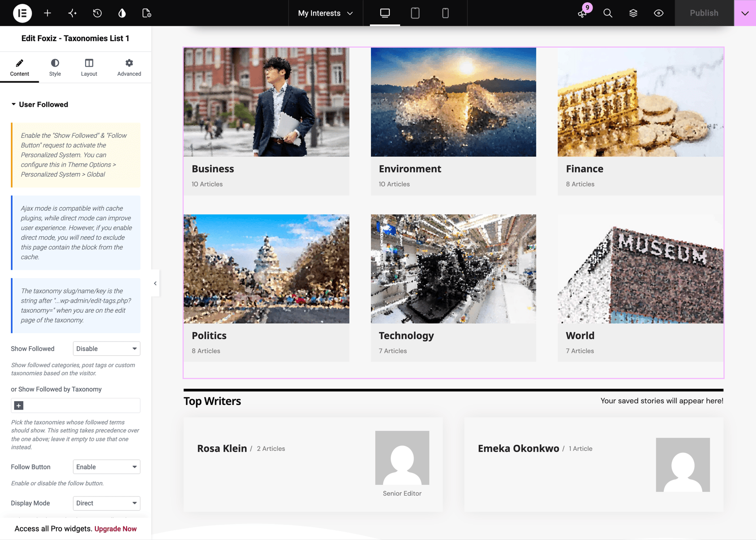Screen dimensions: 756x540
Task: Open the Site Settings droplet icon
Action: click(122, 13)
